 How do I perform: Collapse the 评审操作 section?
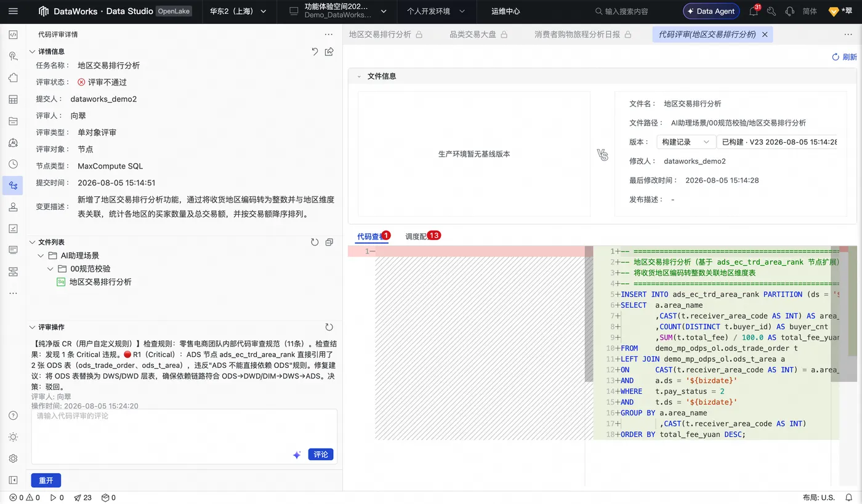(33, 327)
